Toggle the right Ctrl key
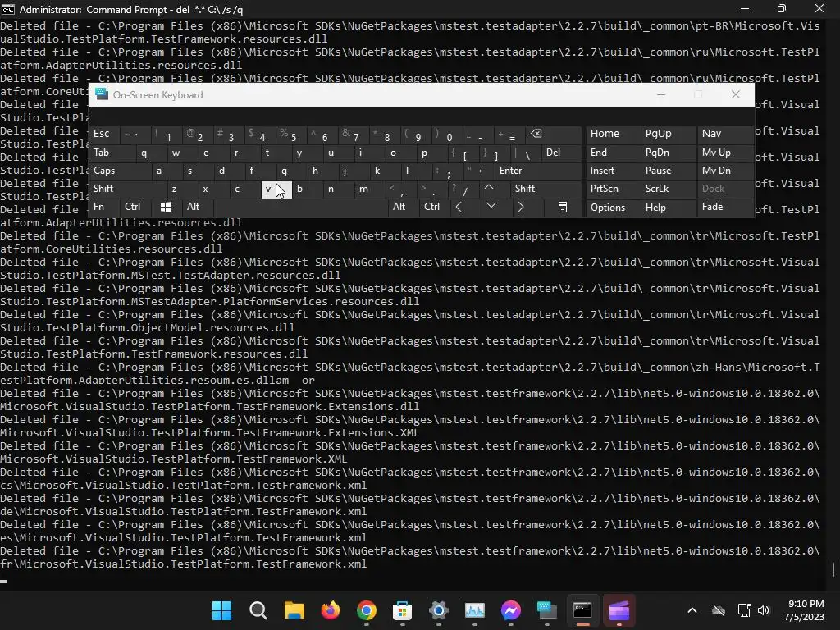 tap(435, 207)
